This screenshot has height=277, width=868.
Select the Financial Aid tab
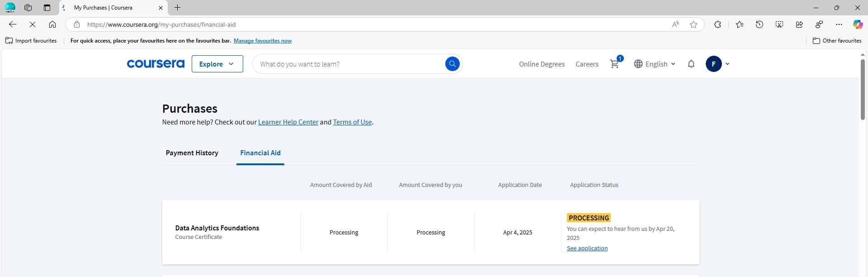[x=260, y=153]
